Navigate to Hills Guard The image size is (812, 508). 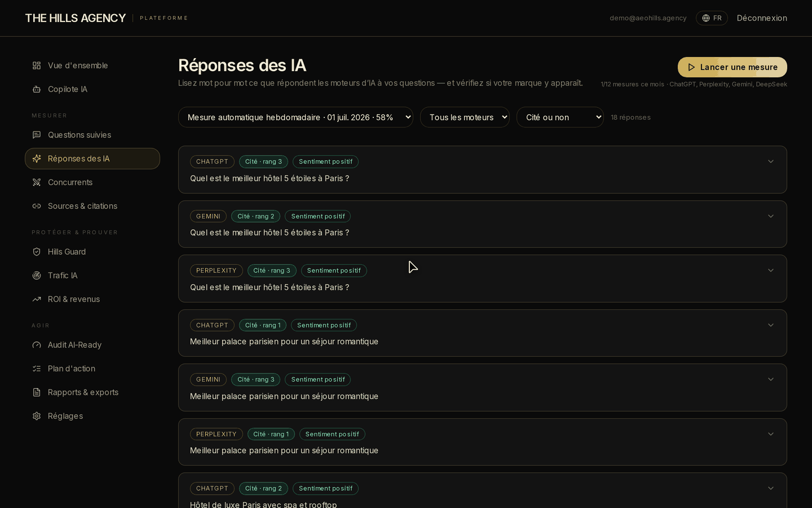tap(92, 252)
